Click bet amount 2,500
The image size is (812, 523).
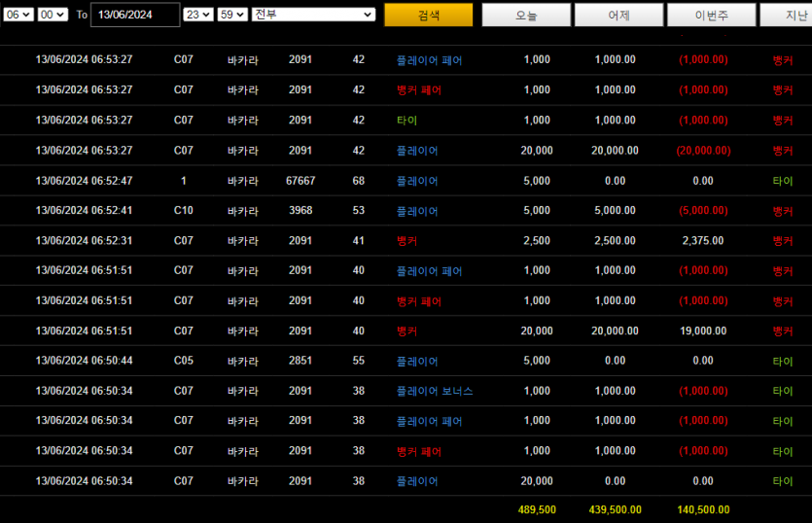[537, 241]
